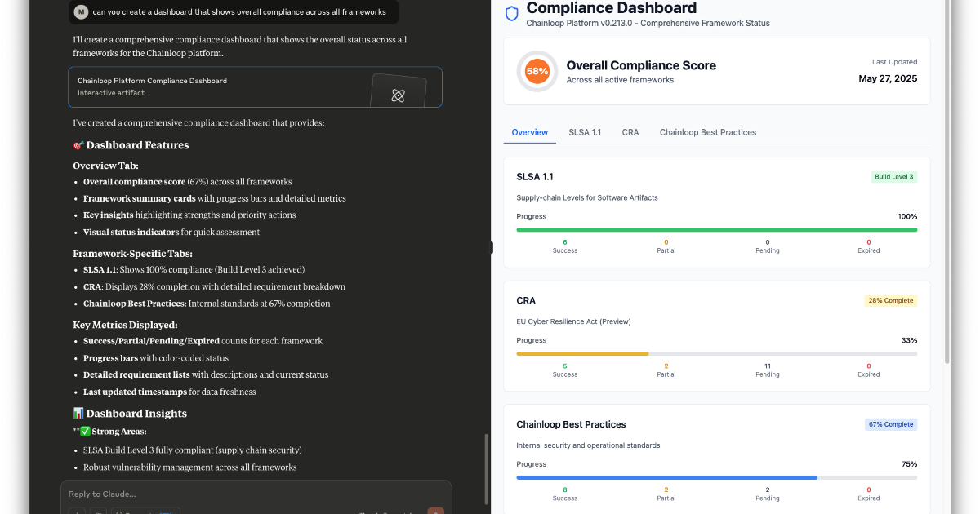
Task: Click the shield icon beside Compliance Dashboard title
Action: (x=512, y=13)
